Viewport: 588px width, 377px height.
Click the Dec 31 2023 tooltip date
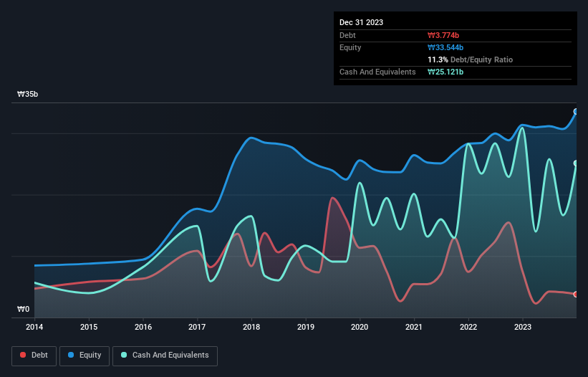361,22
